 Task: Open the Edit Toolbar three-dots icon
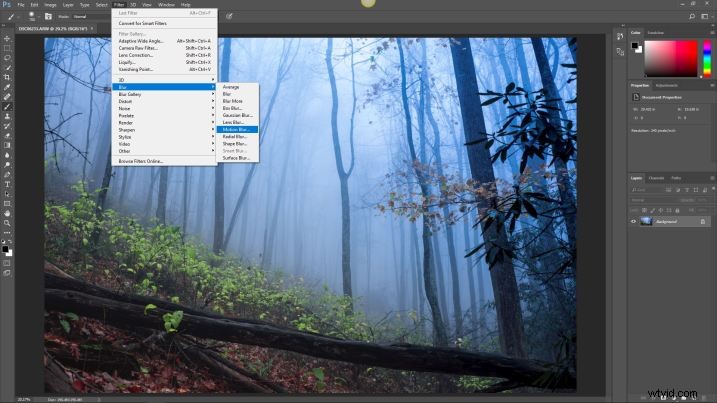point(7,232)
